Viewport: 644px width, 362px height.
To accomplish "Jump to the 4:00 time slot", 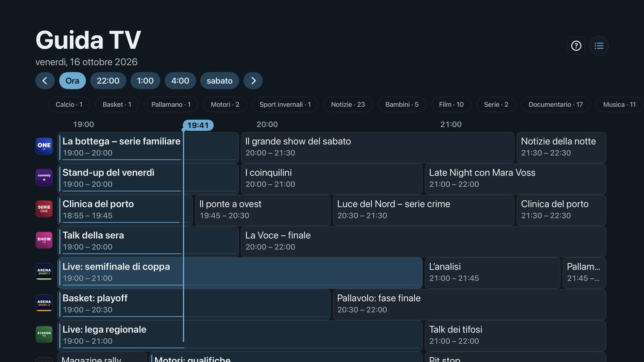I will point(180,80).
